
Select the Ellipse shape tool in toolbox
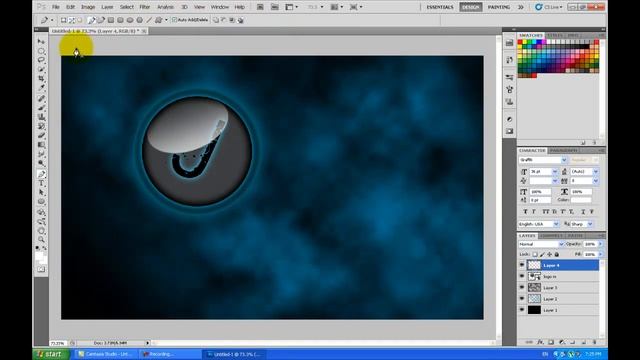click(x=41, y=202)
